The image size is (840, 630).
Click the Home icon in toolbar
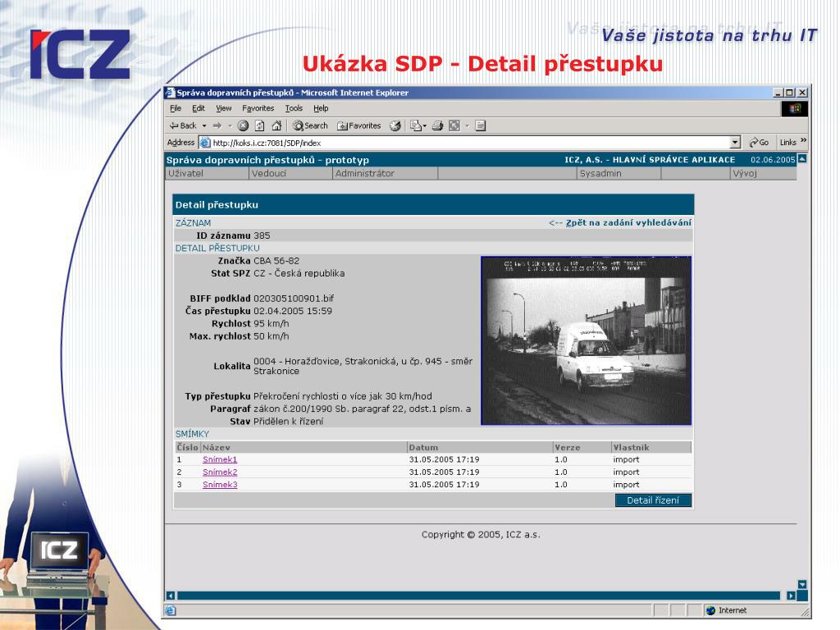click(276, 126)
